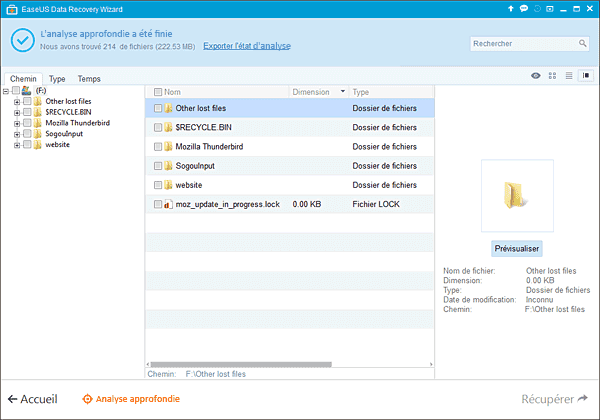Click Exporter l'état d'analyse link
The width and height of the screenshot is (600, 420).
pyautogui.click(x=247, y=46)
